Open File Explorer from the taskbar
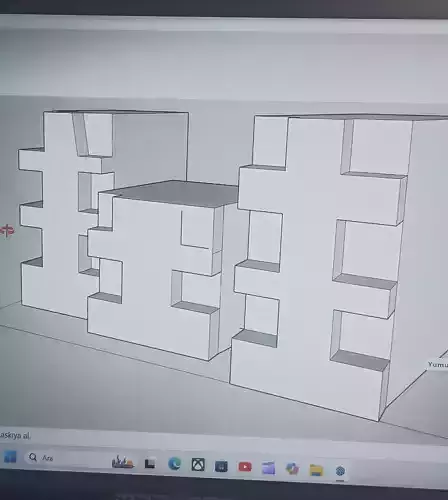Image resolution: width=448 pixels, height=500 pixels. tap(316, 470)
